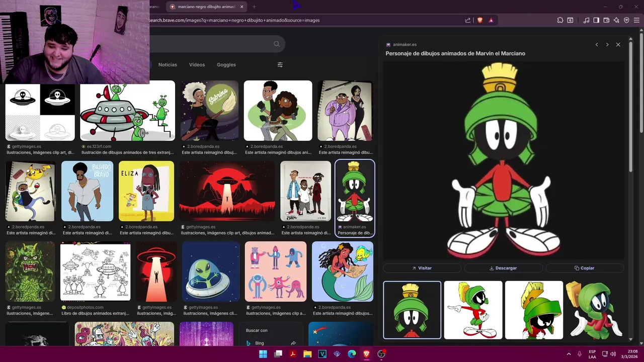644x362 pixels.
Task: Open the Bushido Bravo illustration thumbnail
Action: click(88, 191)
